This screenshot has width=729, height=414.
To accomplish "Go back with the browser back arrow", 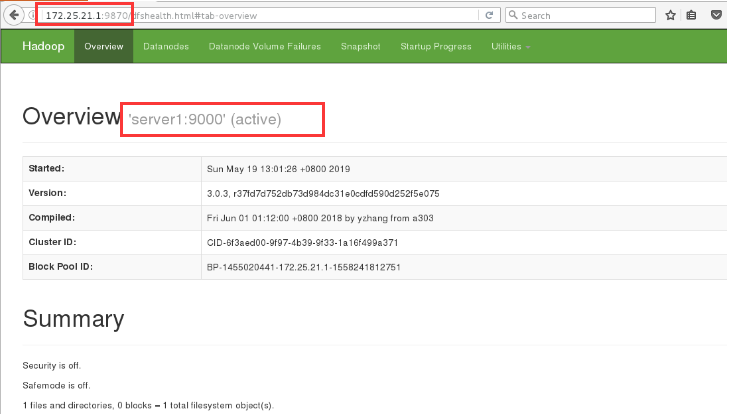I will pyautogui.click(x=14, y=15).
